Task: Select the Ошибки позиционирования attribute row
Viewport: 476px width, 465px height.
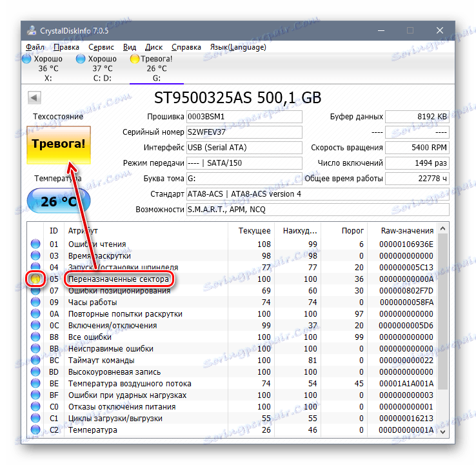Action: (232, 290)
